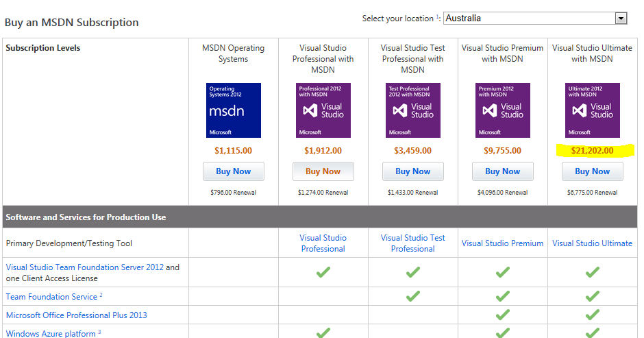Click the location dropdown arrow button
The image size is (644, 338).
click(621, 18)
